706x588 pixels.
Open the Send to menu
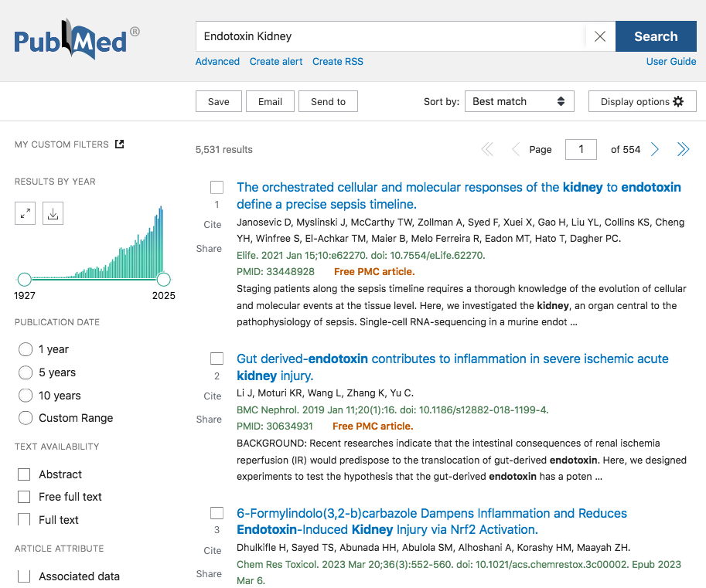(x=328, y=102)
